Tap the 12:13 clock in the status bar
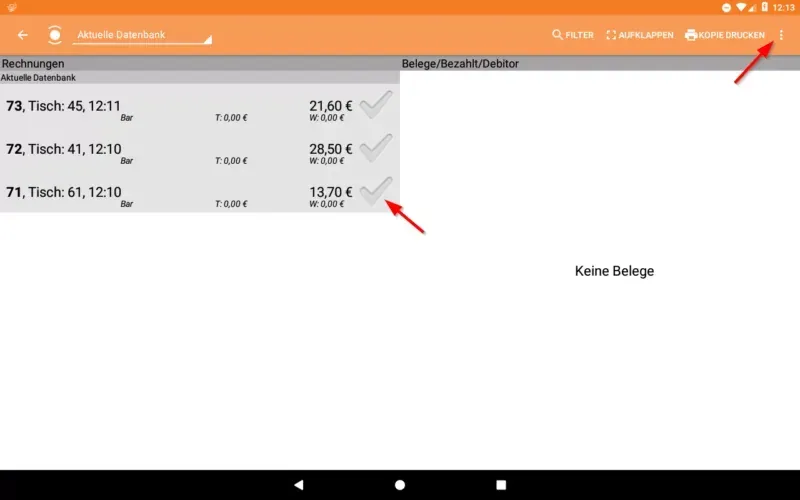 784,8
